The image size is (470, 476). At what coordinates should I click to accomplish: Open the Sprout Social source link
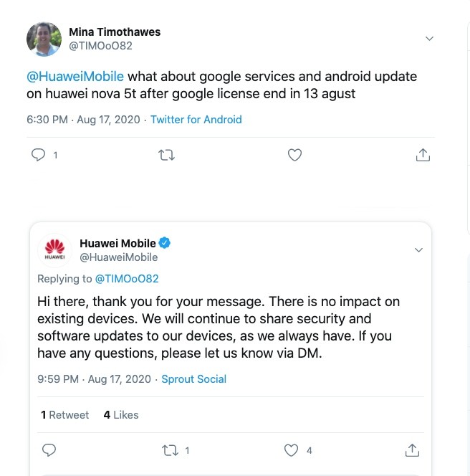[x=193, y=379]
